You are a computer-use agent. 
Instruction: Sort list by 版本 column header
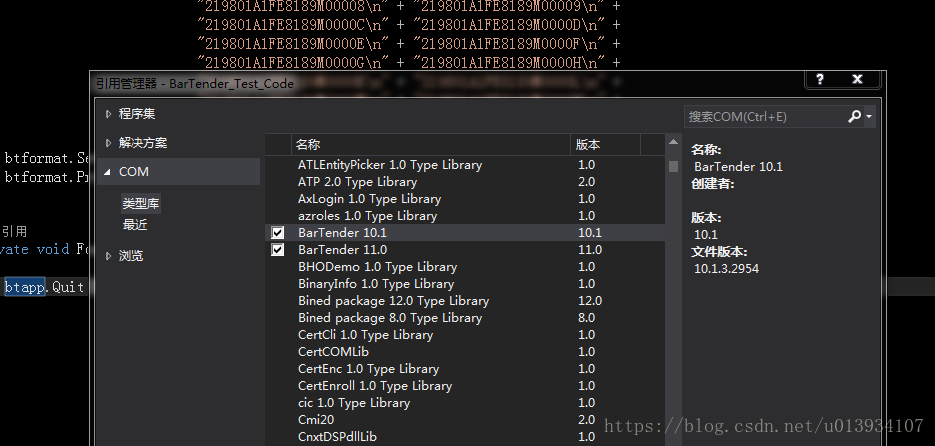605,144
